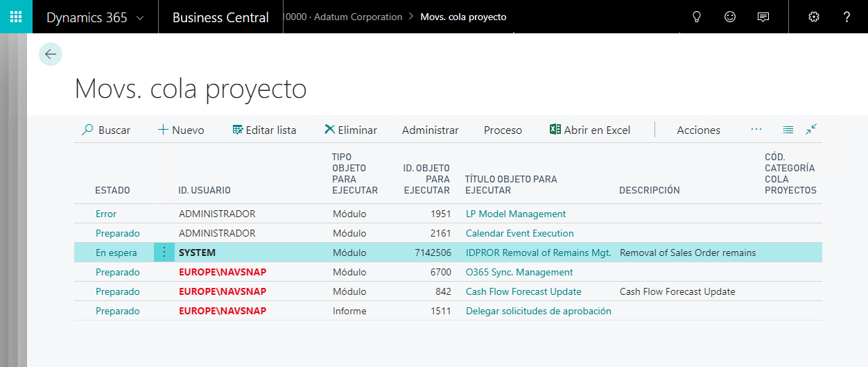This screenshot has height=367, width=868.
Task: Sort by the Estado column header
Action: click(x=112, y=190)
